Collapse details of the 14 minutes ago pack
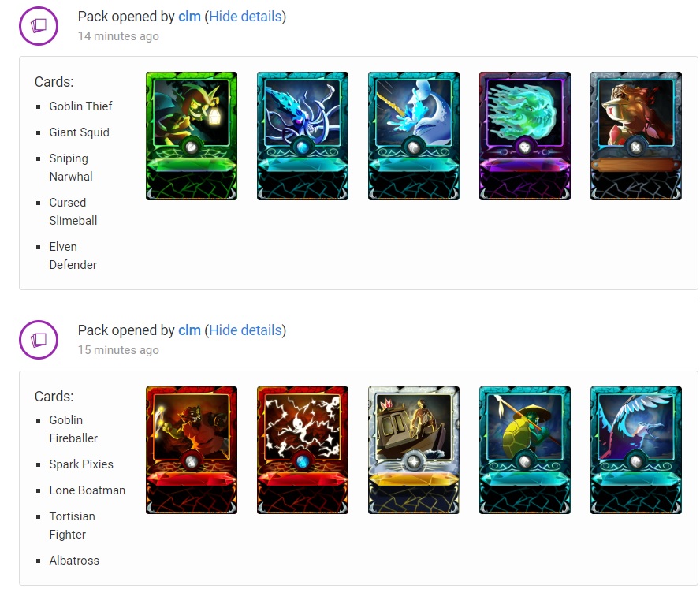The width and height of the screenshot is (700, 589). pyautogui.click(x=245, y=17)
